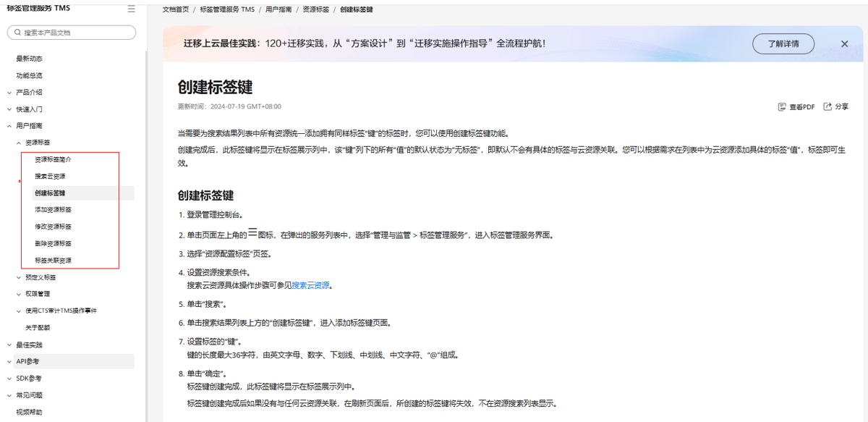Click the 创建标签键 main page title
Image resolution: width=868 pixels, height=422 pixels.
pyautogui.click(x=215, y=88)
